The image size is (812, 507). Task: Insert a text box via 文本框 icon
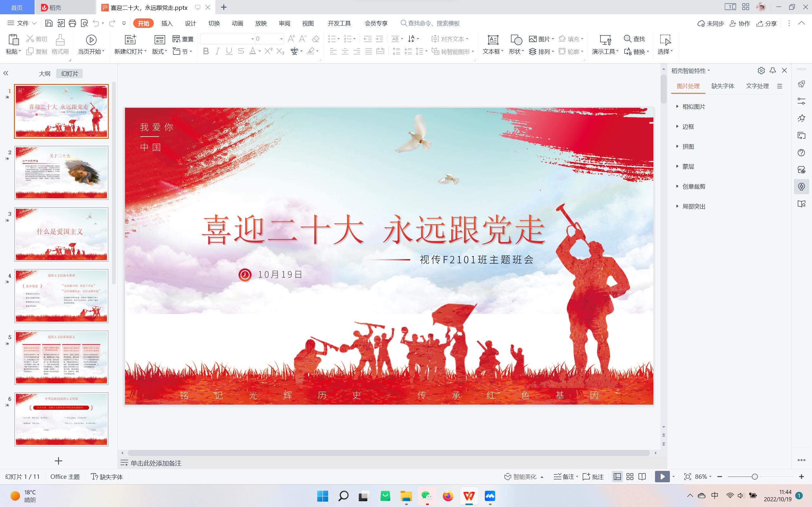coord(493,40)
